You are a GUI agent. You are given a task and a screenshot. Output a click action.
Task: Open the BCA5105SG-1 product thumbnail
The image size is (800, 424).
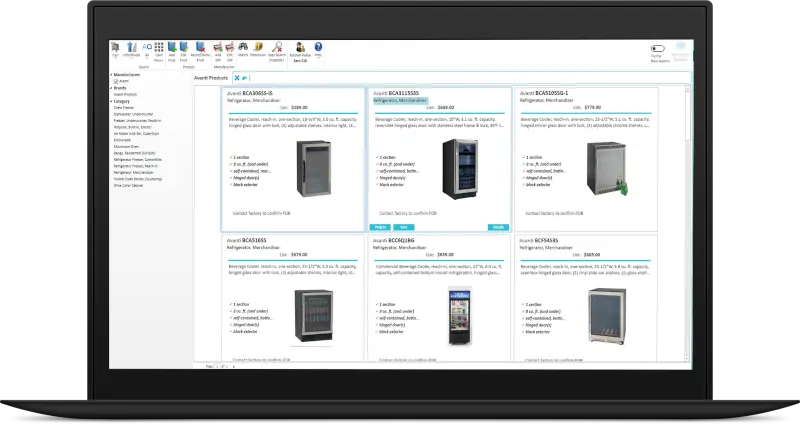[x=607, y=168]
